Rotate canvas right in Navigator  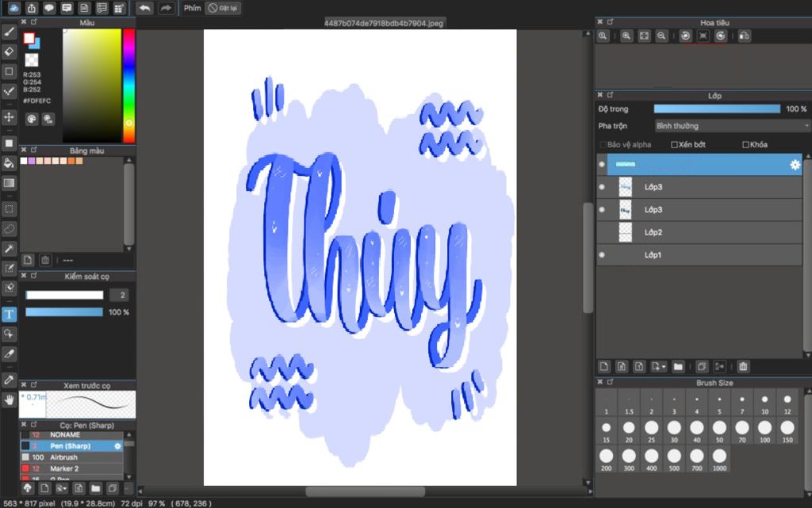(720, 36)
